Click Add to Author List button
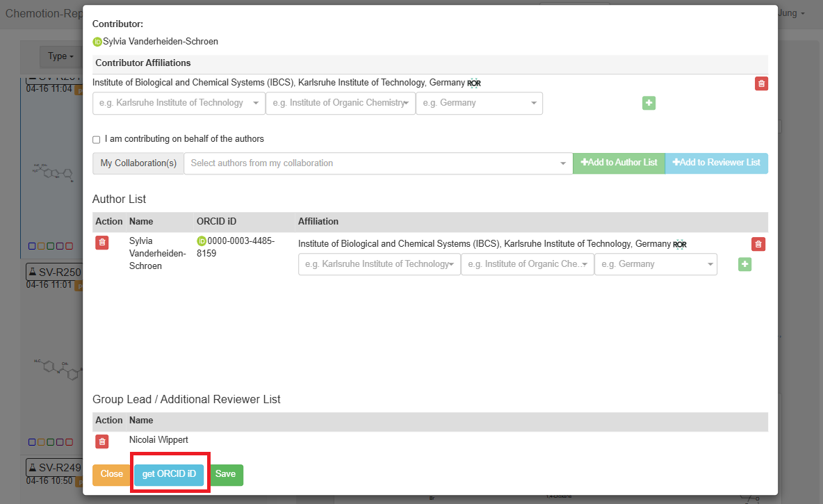The image size is (823, 504). click(619, 163)
